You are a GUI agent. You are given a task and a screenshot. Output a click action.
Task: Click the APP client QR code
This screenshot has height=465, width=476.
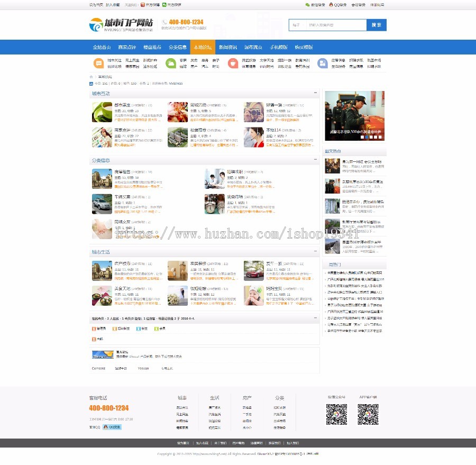pyautogui.click(x=368, y=414)
